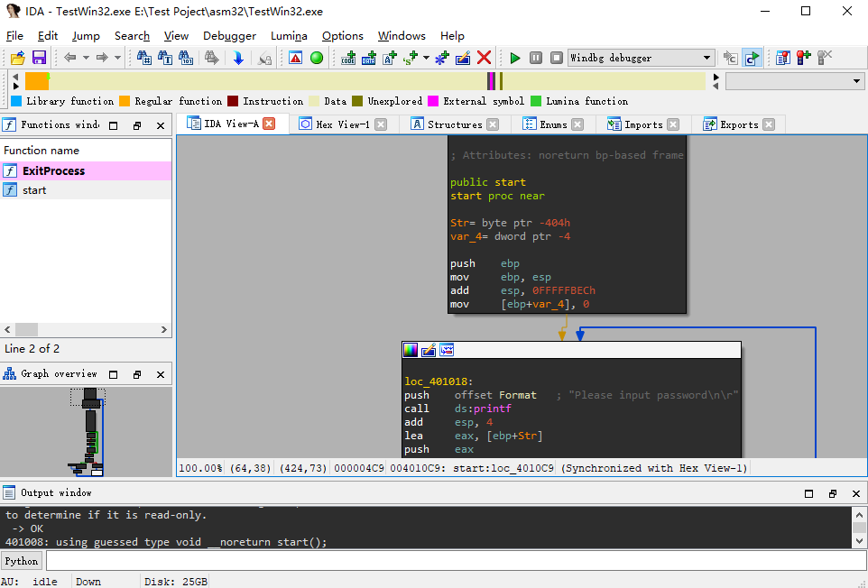868x588 pixels.
Task: Jump back with the left arrow
Action: click(x=69, y=58)
